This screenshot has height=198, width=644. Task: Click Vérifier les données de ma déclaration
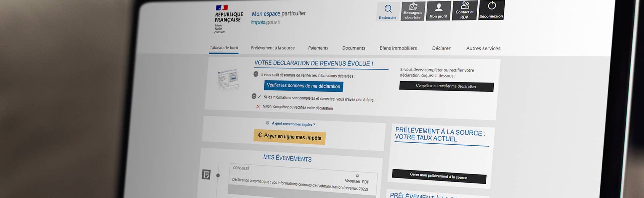[303, 86]
